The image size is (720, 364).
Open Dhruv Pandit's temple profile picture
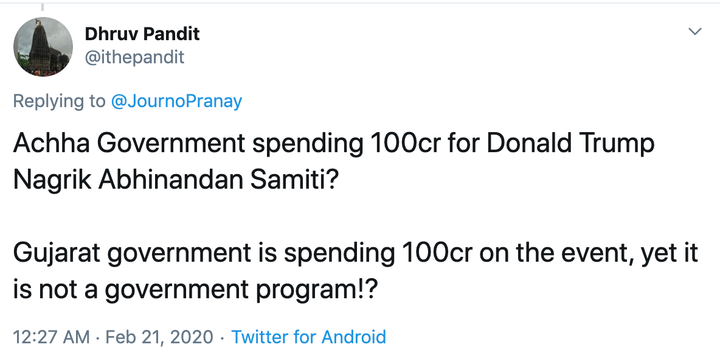(x=43, y=47)
